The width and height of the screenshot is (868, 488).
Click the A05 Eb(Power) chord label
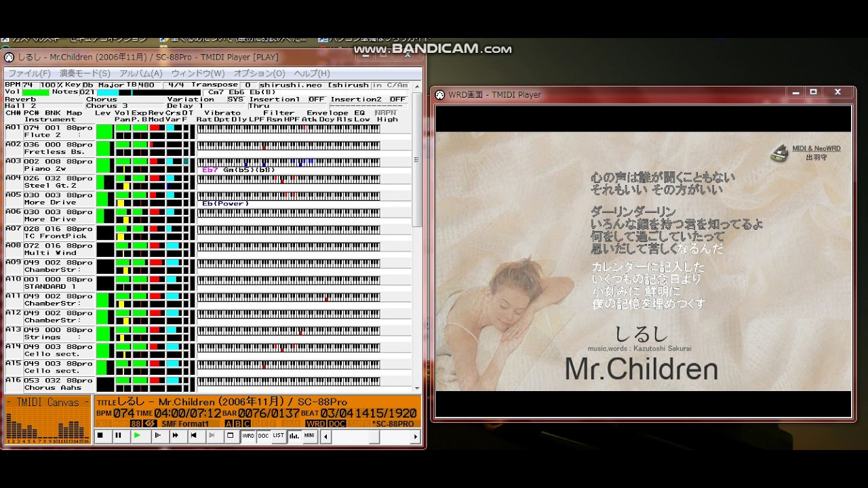pos(226,203)
